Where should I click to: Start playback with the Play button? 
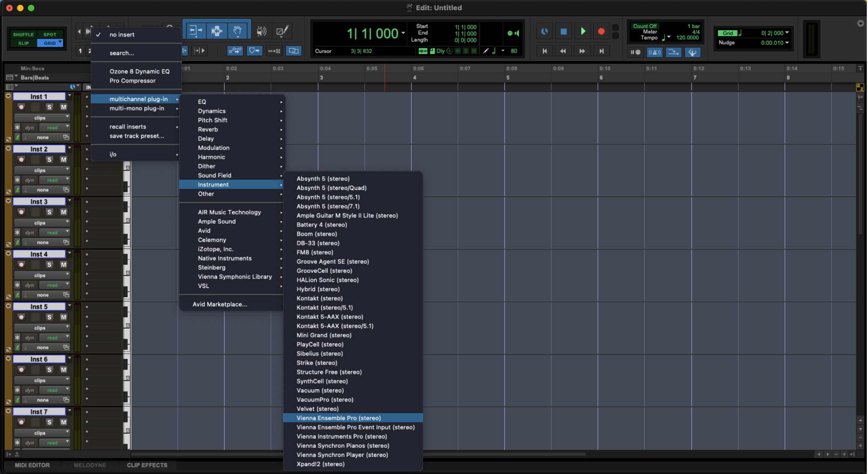[x=582, y=31]
